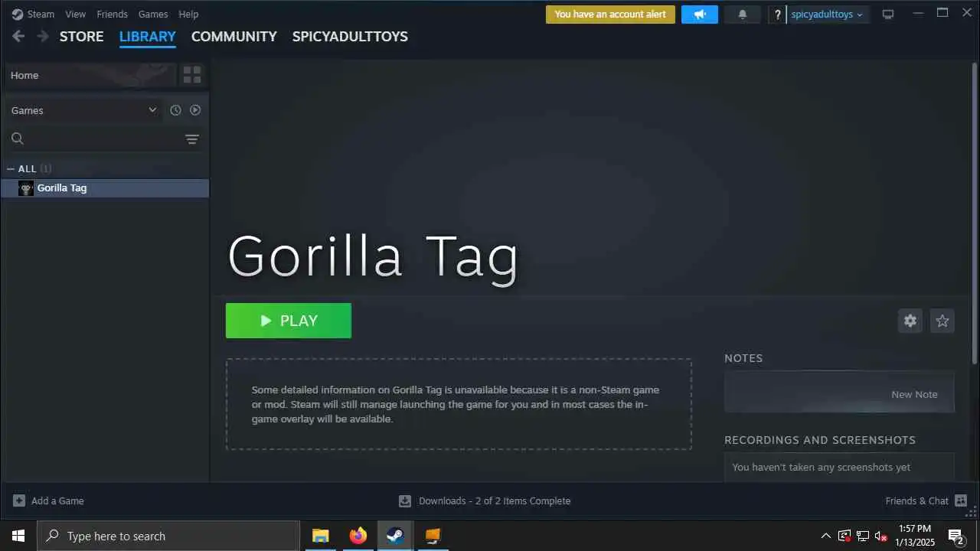Click the NOTES heading
Image resolution: width=980 pixels, height=551 pixels.
click(x=743, y=358)
